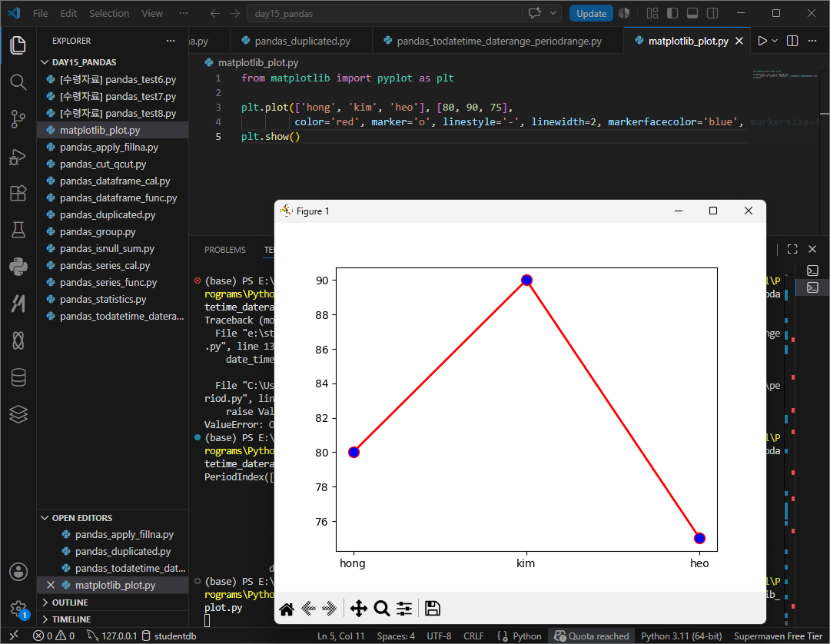Switch to pandas_duplicated.py editor tab
Viewport: 830px width, 644px height.
301,41
